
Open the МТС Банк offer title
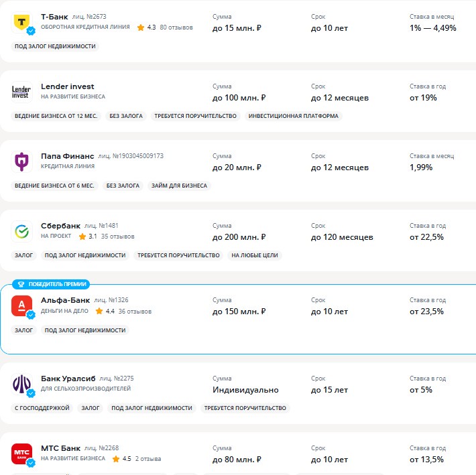coord(60,448)
